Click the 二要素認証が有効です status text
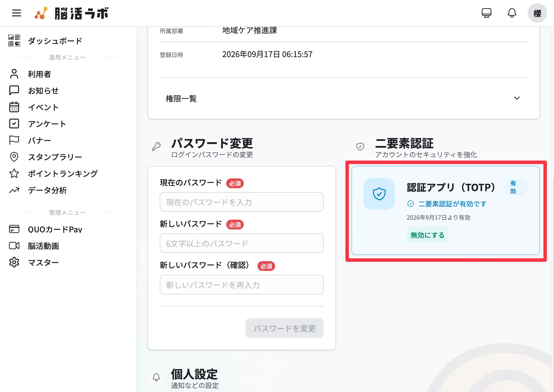The width and height of the screenshot is (554, 392). 452,204
